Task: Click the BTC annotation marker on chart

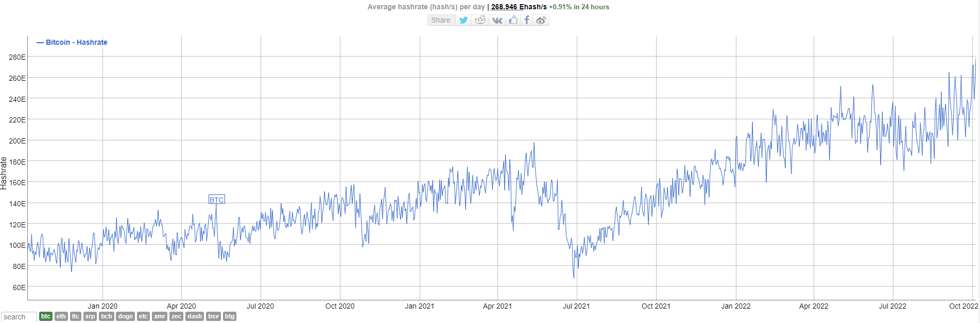Action: coord(216,200)
